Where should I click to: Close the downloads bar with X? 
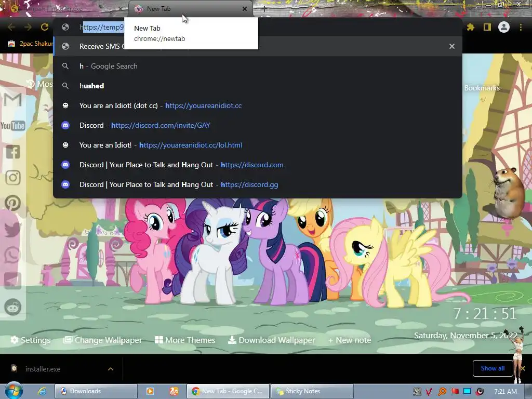[523, 368]
